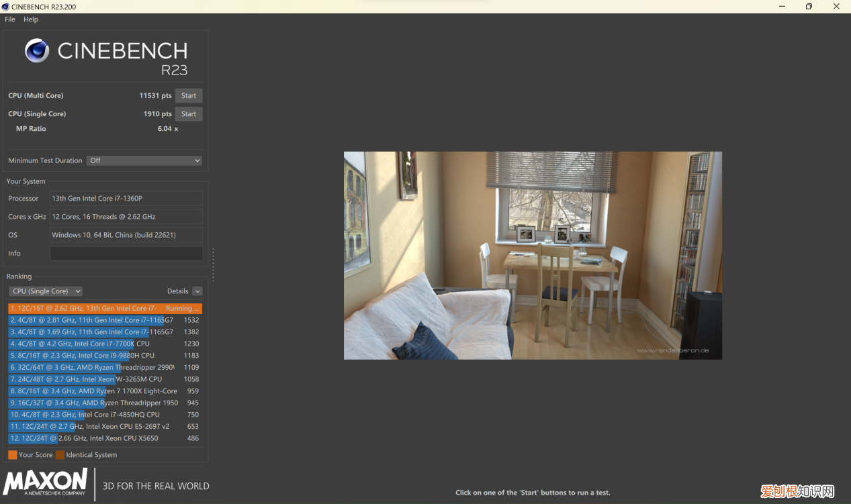Start the CPU Multi Core test
Image resolution: width=851 pixels, height=504 pixels.
pos(189,96)
